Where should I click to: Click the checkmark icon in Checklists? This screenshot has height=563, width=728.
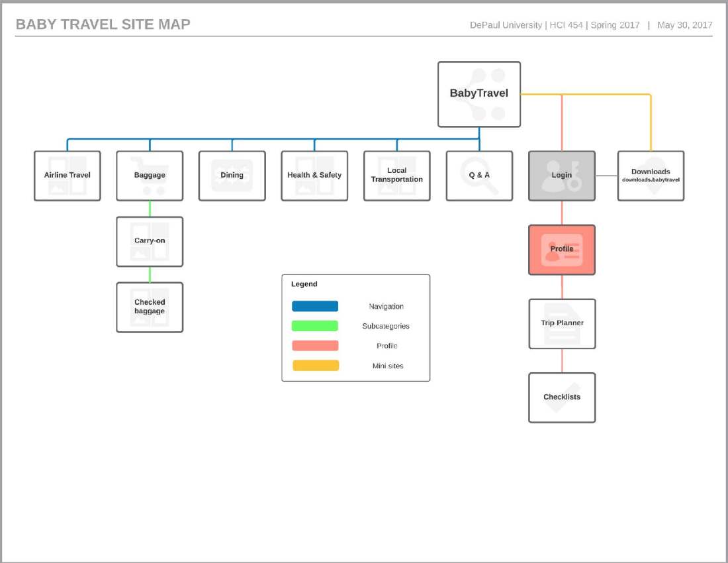[562, 397]
